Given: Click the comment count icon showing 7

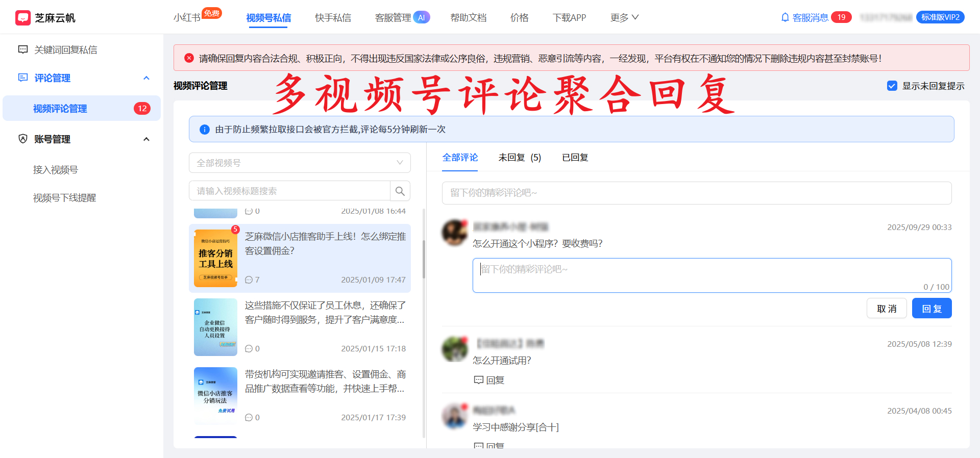Looking at the screenshot, I should [249, 279].
